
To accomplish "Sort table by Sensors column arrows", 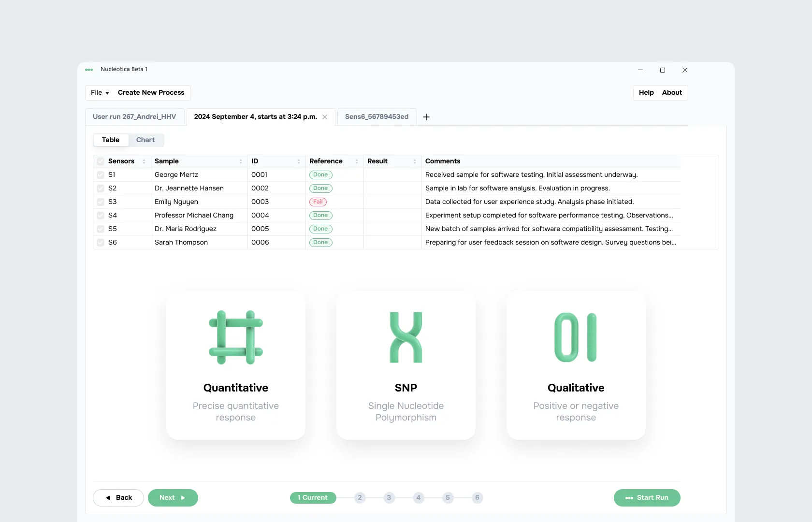I will (144, 161).
